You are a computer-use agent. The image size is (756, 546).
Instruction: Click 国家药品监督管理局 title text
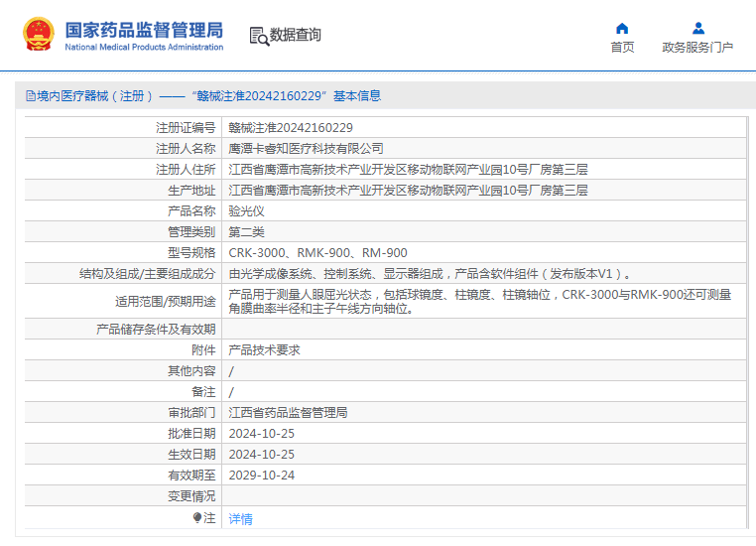coord(144,30)
